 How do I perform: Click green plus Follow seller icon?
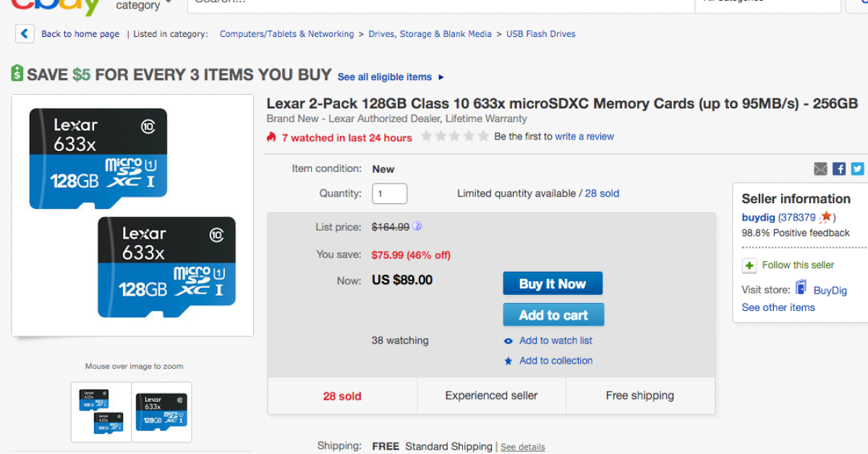click(x=749, y=265)
